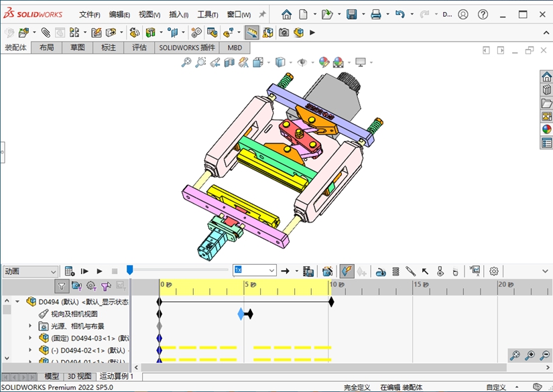553x392 pixels.
Task: Switch to the 模型 bottom tab
Action: coord(52,377)
